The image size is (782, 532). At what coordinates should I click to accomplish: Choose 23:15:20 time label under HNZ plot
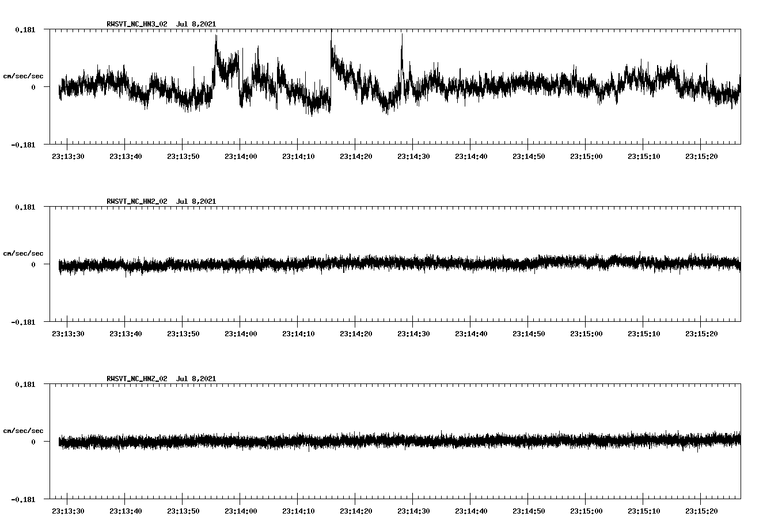(701, 511)
